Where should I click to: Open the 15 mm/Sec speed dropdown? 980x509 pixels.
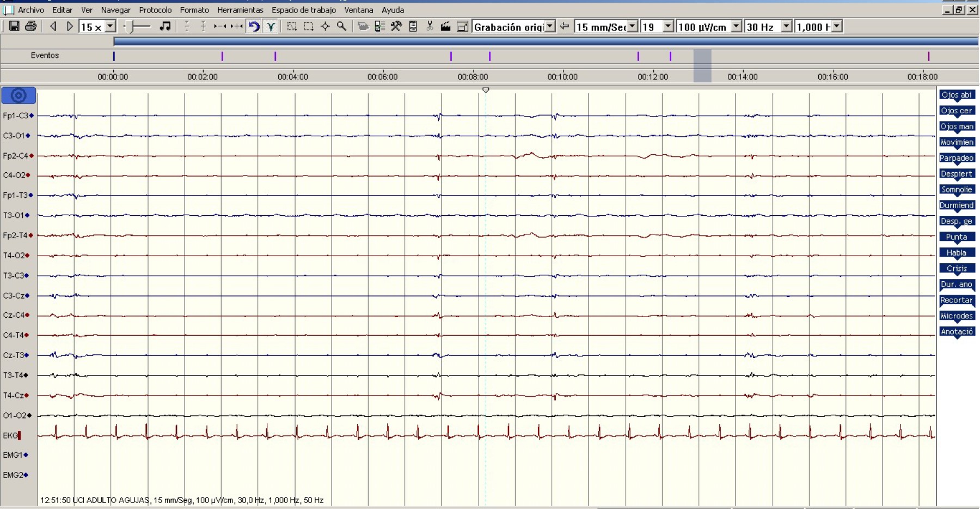coord(632,26)
